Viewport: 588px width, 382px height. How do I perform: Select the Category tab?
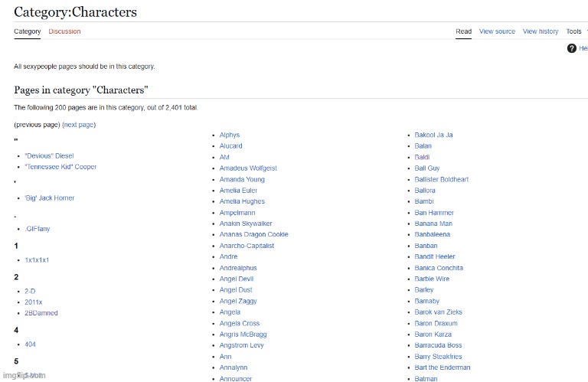(28, 31)
